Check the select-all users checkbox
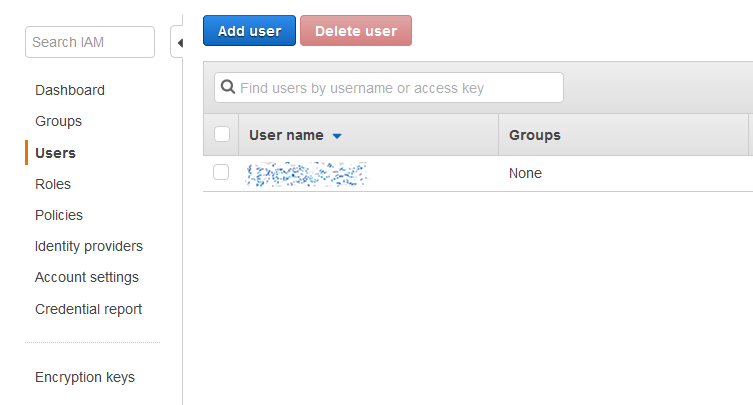 click(222, 135)
